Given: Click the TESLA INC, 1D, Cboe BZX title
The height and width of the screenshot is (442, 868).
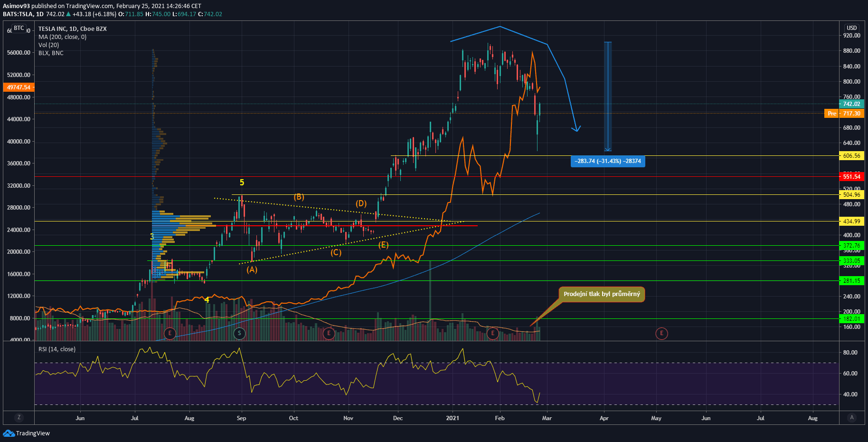Looking at the screenshot, I should click(x=72, y=29).
